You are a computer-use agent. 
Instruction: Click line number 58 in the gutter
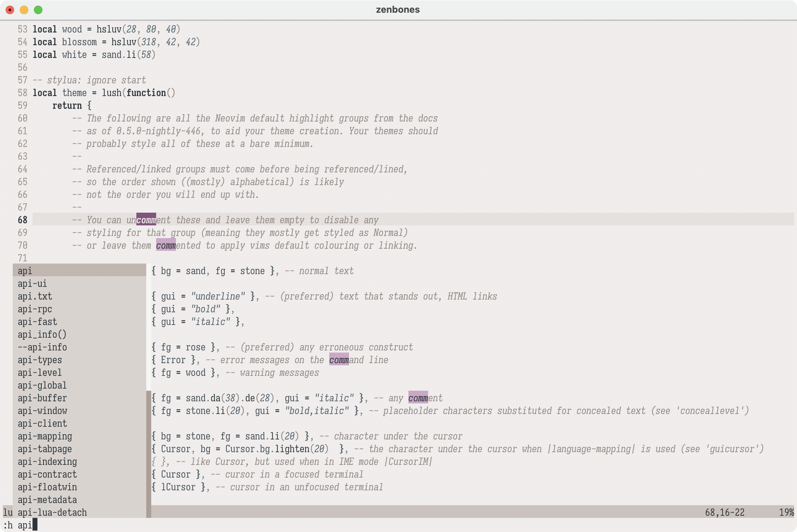[x=22, y=93]
